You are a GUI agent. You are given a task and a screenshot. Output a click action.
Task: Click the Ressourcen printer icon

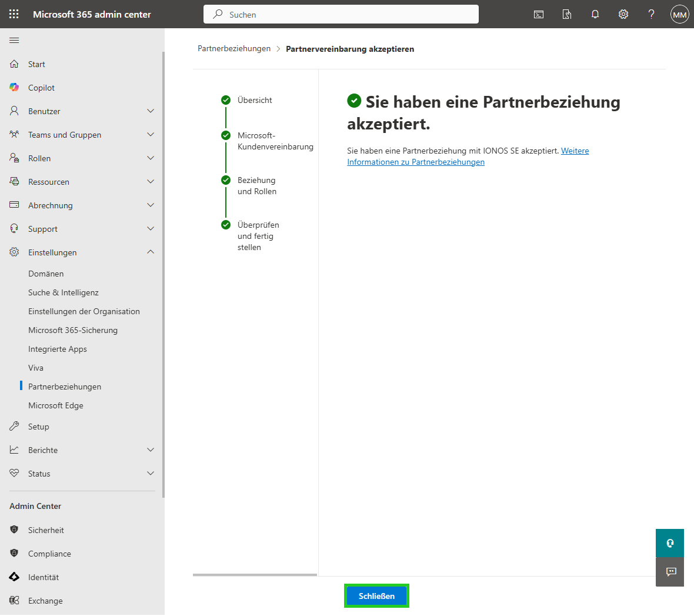click(14, 182)
